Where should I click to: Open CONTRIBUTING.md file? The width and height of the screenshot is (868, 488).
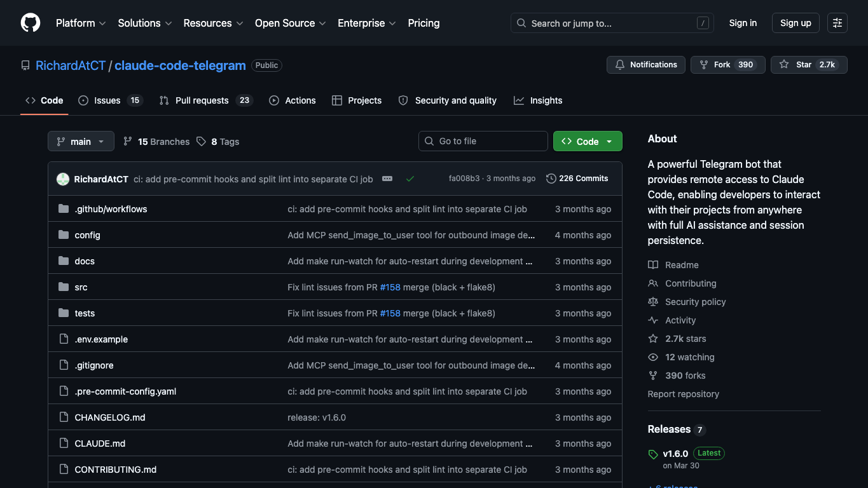pos(115,470)
